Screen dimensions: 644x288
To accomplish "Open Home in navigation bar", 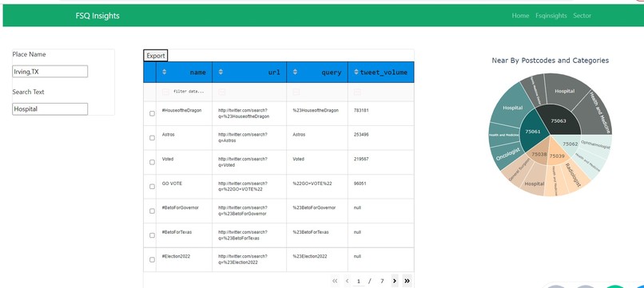I will coord(520,16).
